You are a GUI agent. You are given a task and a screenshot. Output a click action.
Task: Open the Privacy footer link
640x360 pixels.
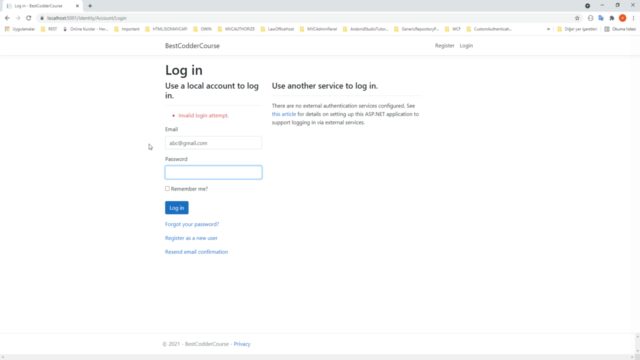tap(242, 344)
